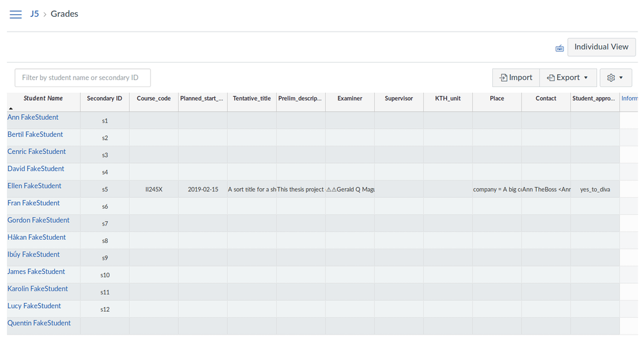The image size is (644, 343).
Task: Select the Examiner column header
Action: click(350, 99)
